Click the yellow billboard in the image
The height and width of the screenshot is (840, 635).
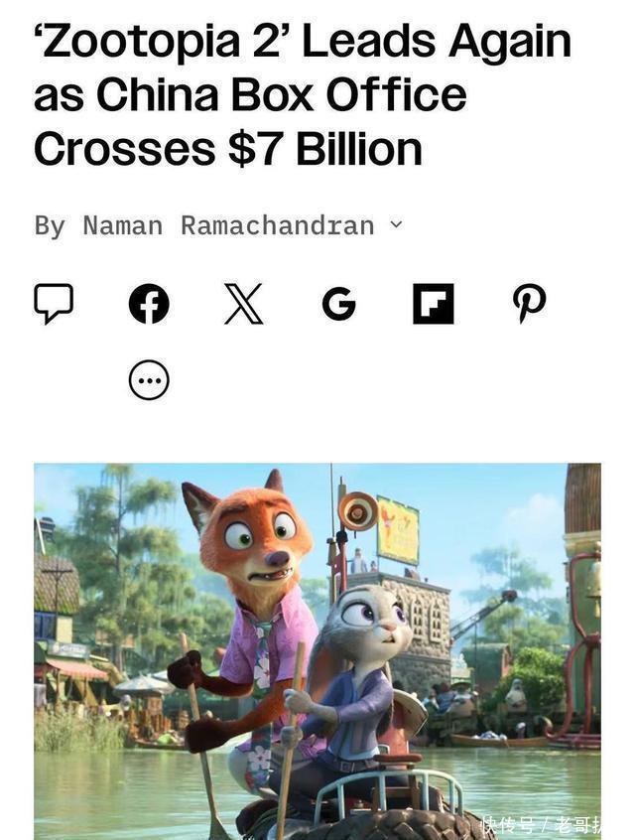pos(398,531)
